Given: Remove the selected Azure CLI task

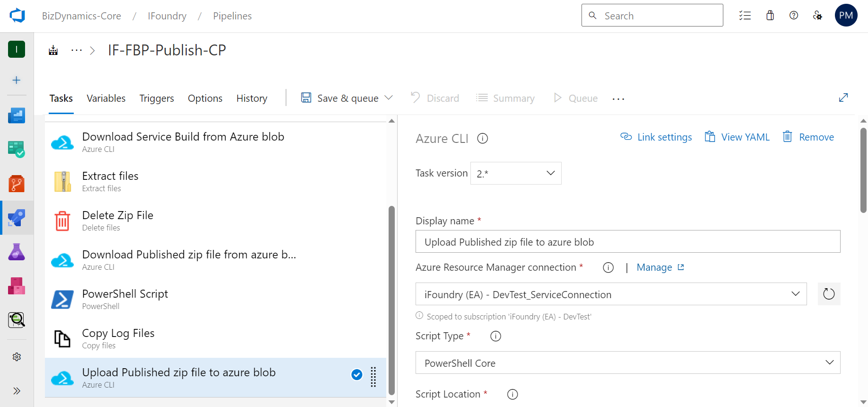Looking at the screenshot, I should 808,137.
